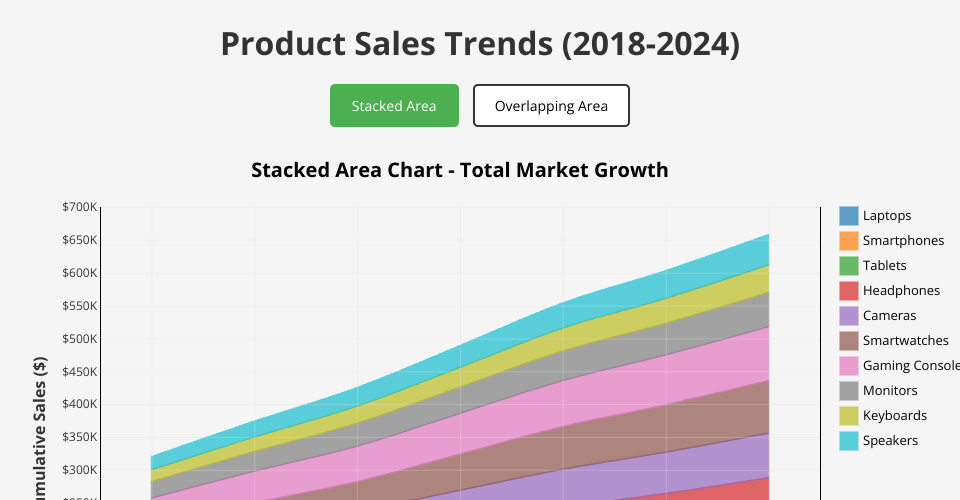960x500 pixels.
Task: Click the purple Cameras legend swatch
Action: click(849, 316)
